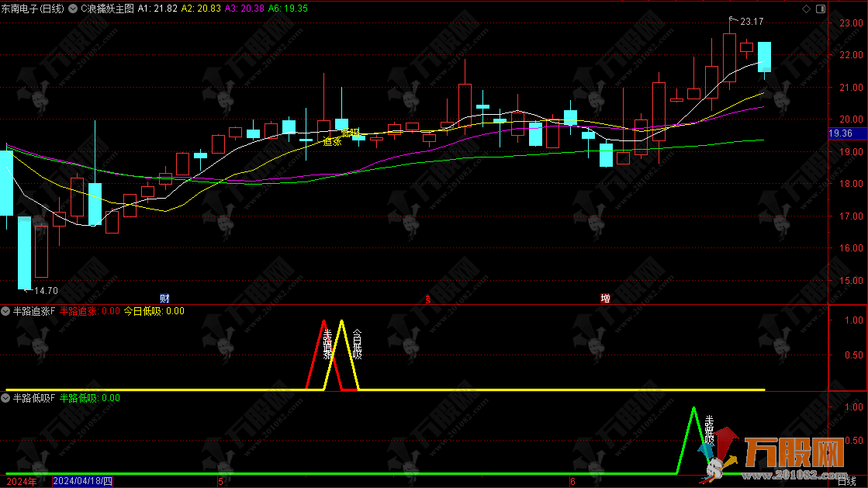
Task: Click the 22.00 price axis label
Action: 851,55
